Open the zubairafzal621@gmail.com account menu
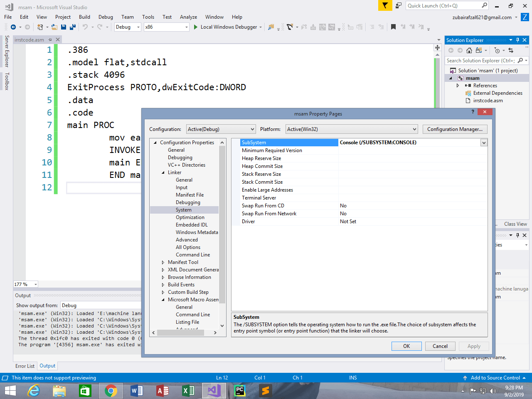This screenshot has height=399, width=532. (x=485, y=17)
